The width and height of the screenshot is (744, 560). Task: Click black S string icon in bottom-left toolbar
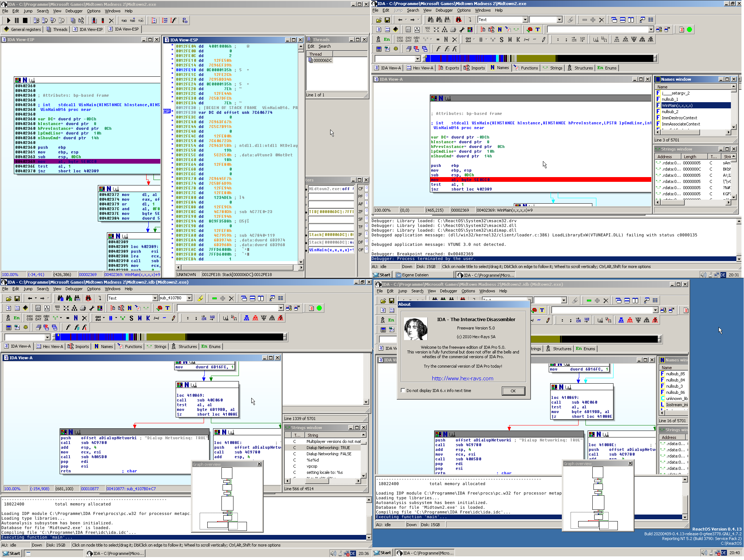pyautogui.click(x=131, y=318)
